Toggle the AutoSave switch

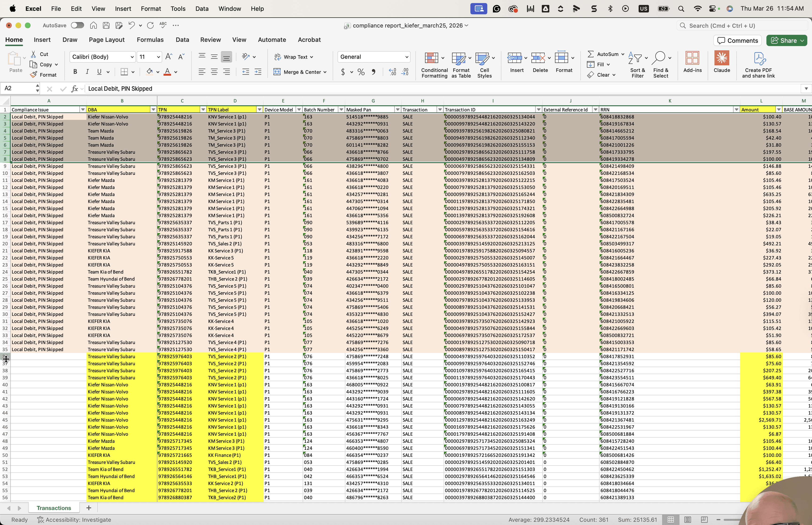coord(77,25)
